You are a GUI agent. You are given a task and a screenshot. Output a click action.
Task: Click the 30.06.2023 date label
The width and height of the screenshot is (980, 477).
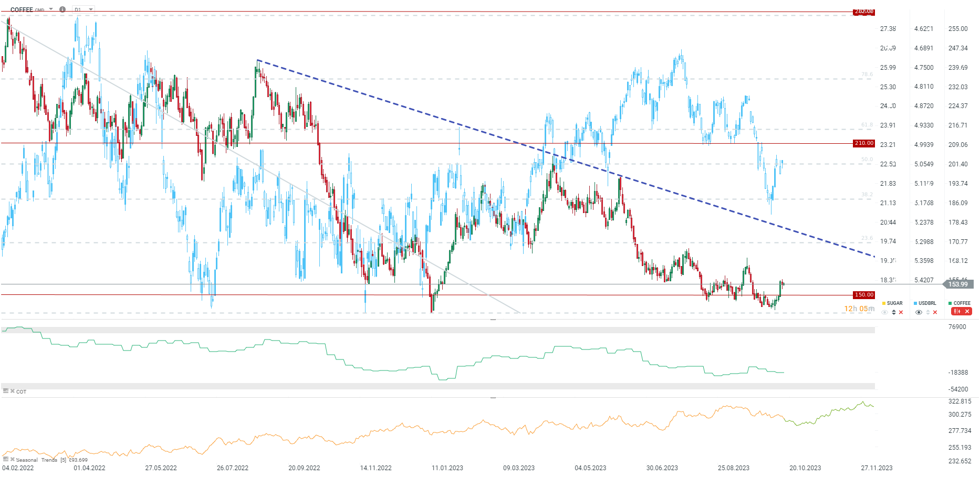662,468
